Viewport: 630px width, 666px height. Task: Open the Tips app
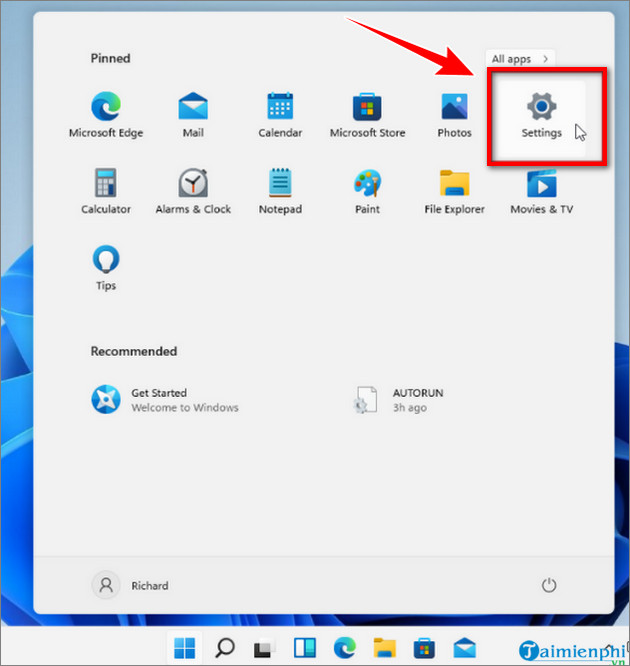pos(106,268)
